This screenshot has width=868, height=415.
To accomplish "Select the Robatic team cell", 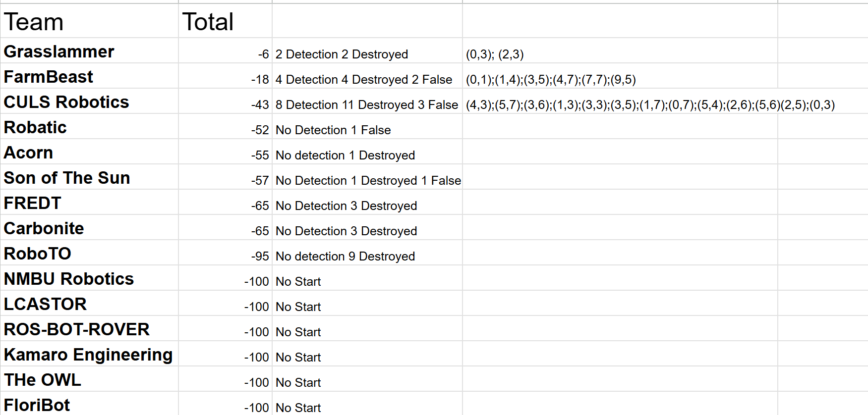I will tap(89, 126).
